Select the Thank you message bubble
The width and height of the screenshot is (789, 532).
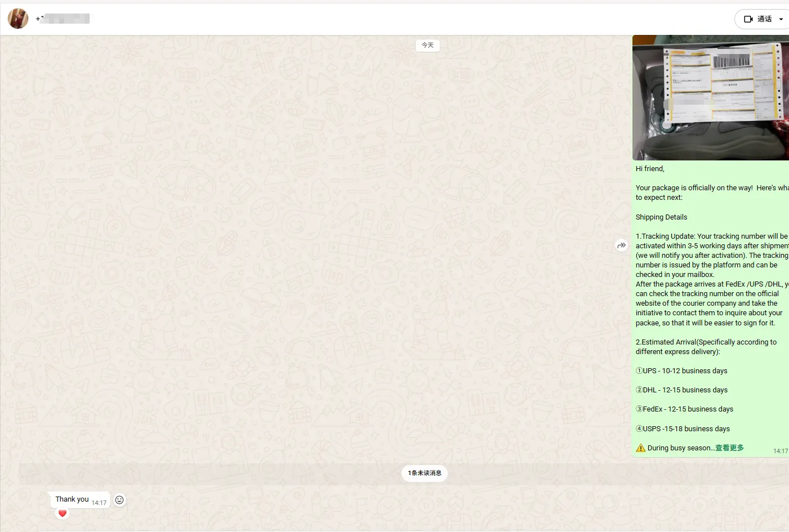click(x=72, y=499)
